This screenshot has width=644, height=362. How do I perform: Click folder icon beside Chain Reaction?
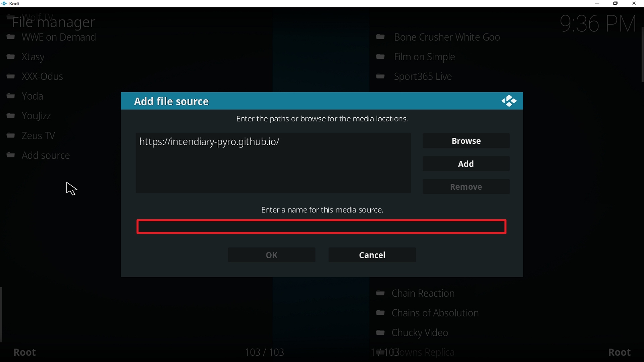pos(381,294)
